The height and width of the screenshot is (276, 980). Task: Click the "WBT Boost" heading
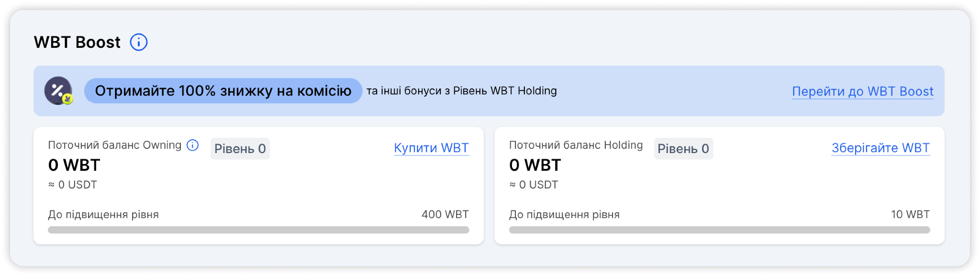[x=77, y=42]
